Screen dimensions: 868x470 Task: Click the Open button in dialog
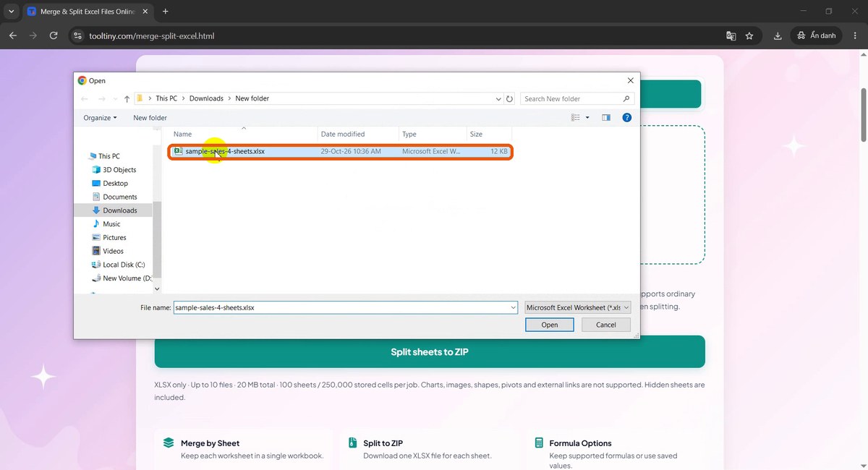coord(550,325)
